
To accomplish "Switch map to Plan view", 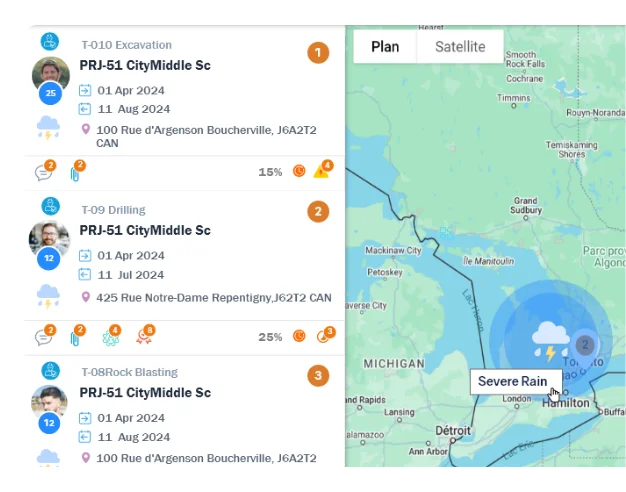I will (x=385, y=47).
